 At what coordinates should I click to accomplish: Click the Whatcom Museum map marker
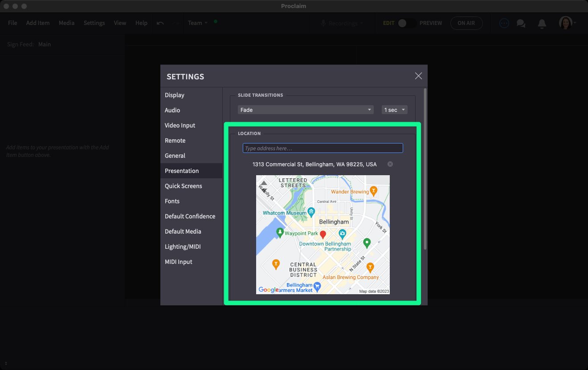(x=312, y=211)
